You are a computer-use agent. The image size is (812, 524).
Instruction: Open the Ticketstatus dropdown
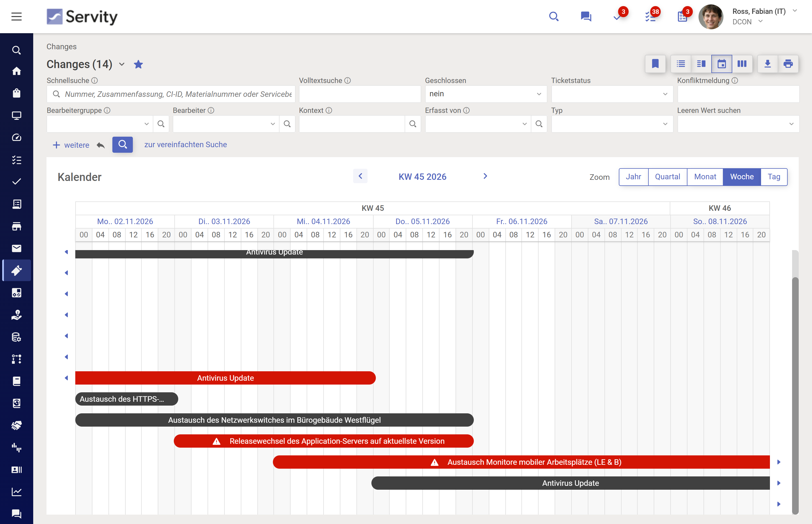click(612, 94)
